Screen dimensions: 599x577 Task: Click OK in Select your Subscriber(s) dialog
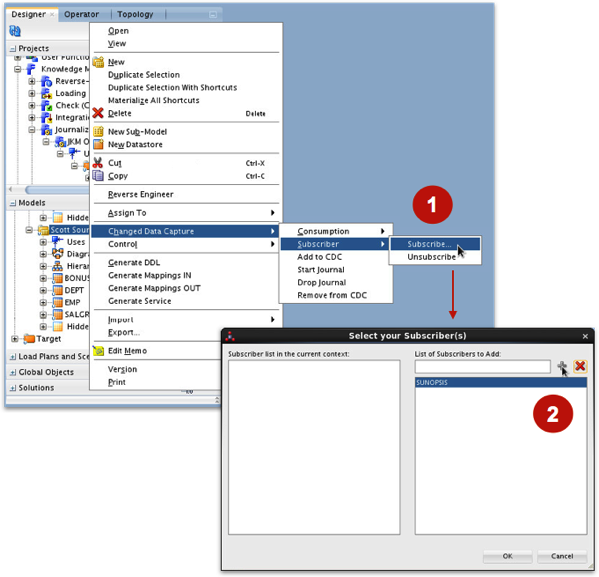point(507,556)
